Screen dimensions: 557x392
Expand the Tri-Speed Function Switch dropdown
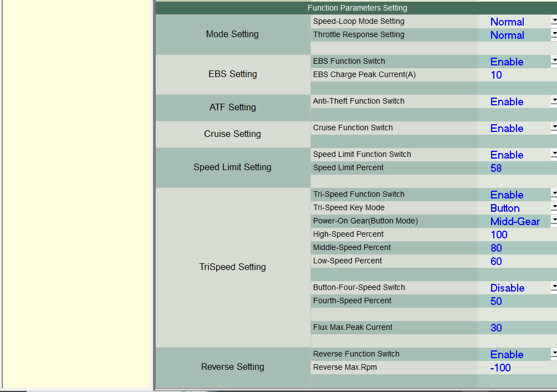[x=554, y=195]
